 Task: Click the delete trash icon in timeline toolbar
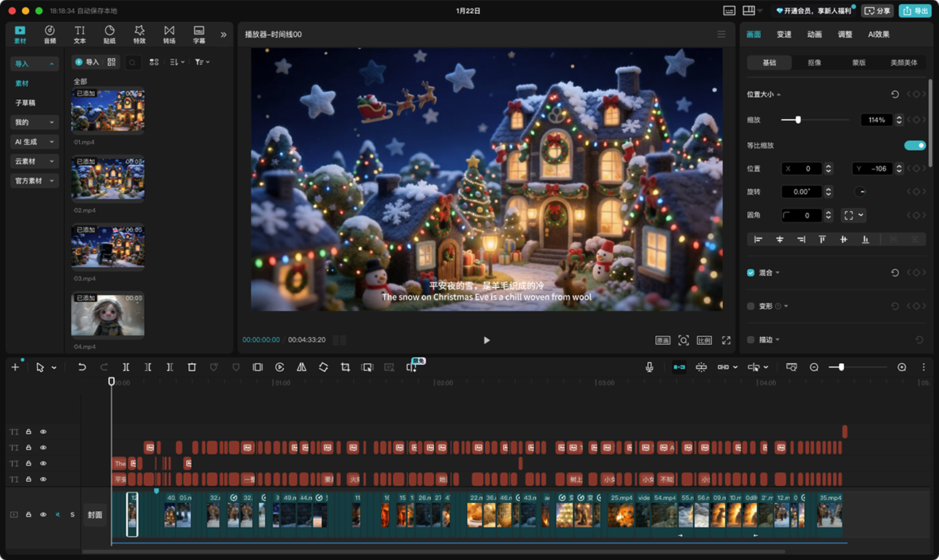(192, 367)
